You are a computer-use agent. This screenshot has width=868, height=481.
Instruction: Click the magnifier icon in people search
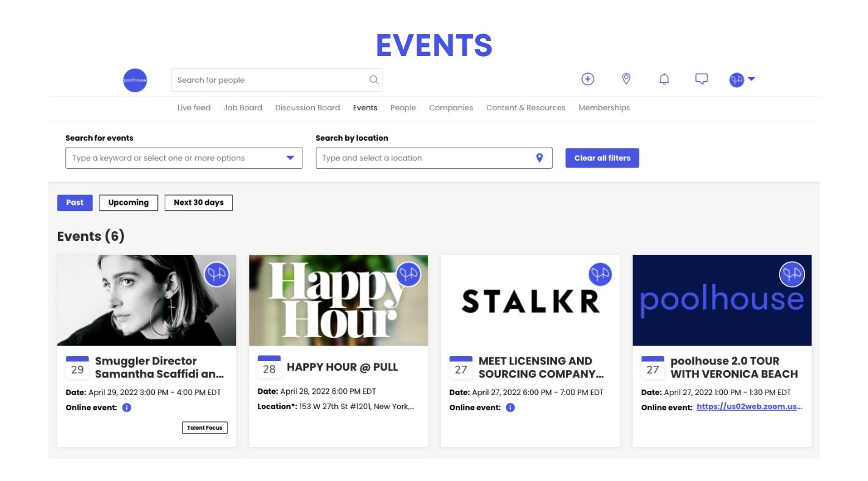(374, 80)
